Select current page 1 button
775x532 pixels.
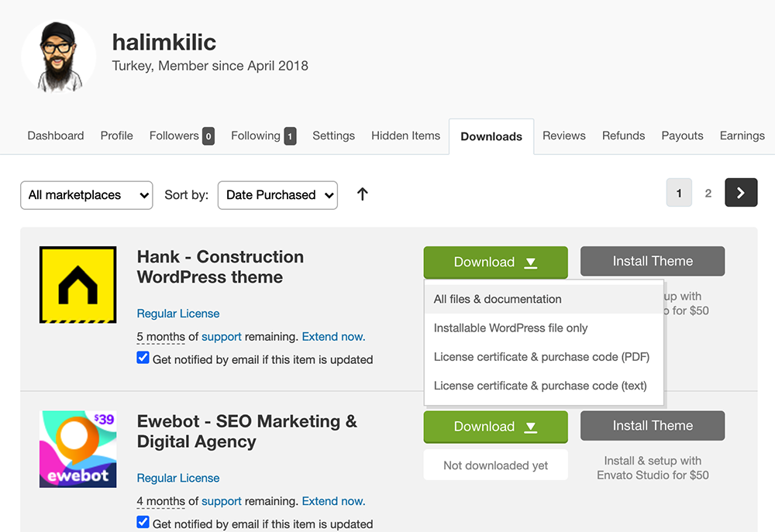(679, 193)
